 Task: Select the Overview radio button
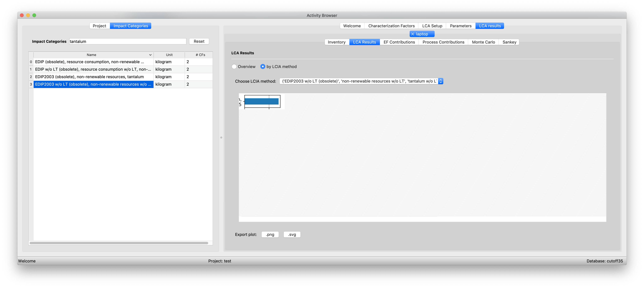(234, 67)
